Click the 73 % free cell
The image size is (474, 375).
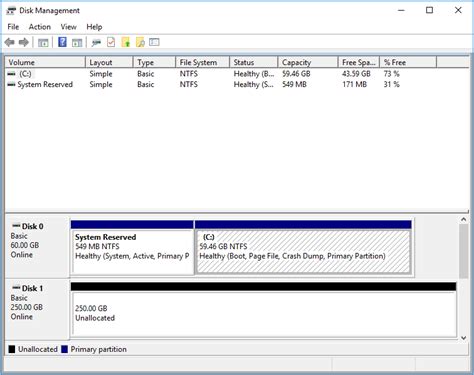pyautogui.click(x=392, y=74)
